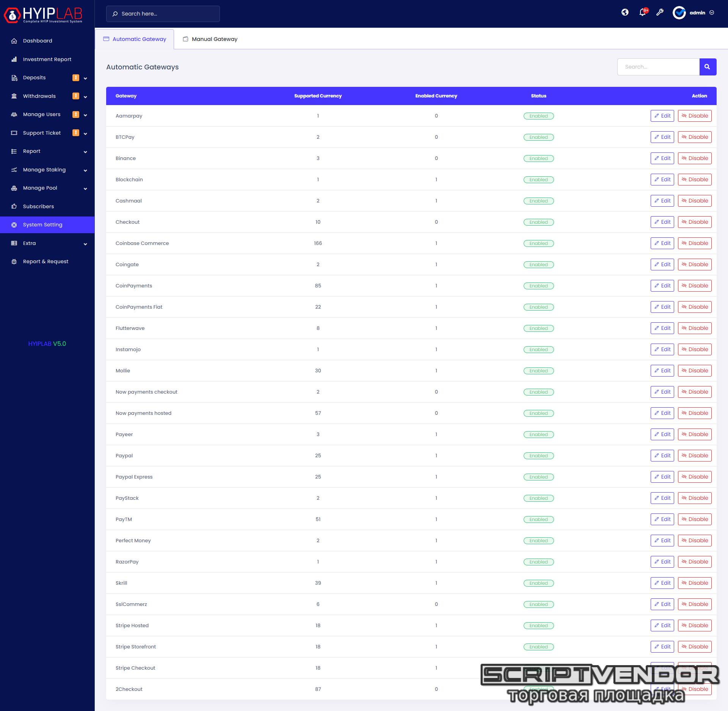Open Subscribers in the sidebar
Viewport: 728px width, 711px height.
tap(47, 206)
